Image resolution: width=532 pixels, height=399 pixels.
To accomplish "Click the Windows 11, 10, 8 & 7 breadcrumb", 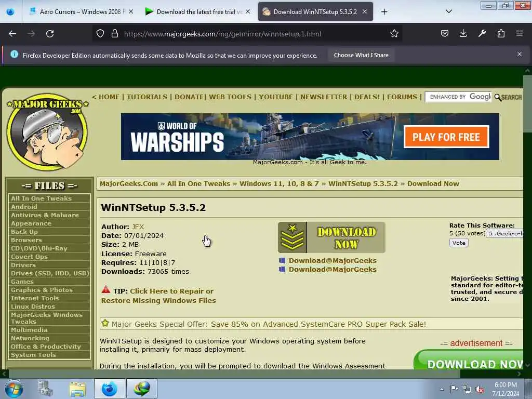I will point(279,183).
